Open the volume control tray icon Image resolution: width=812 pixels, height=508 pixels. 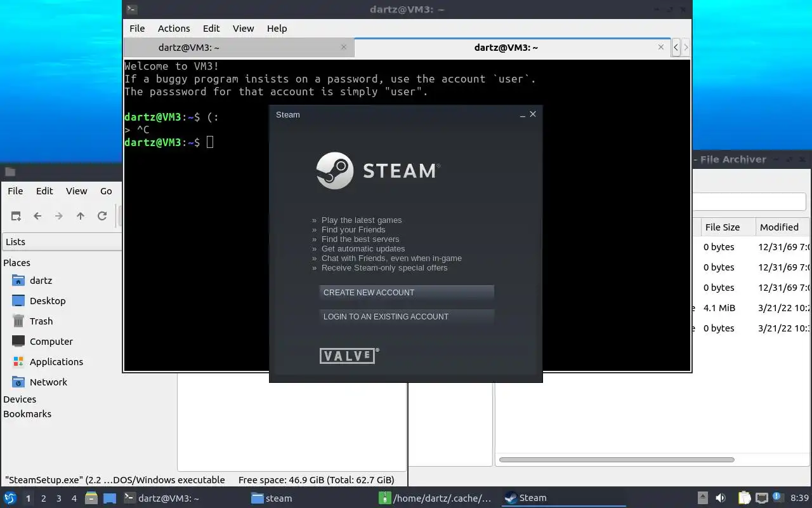click(721, 498)
